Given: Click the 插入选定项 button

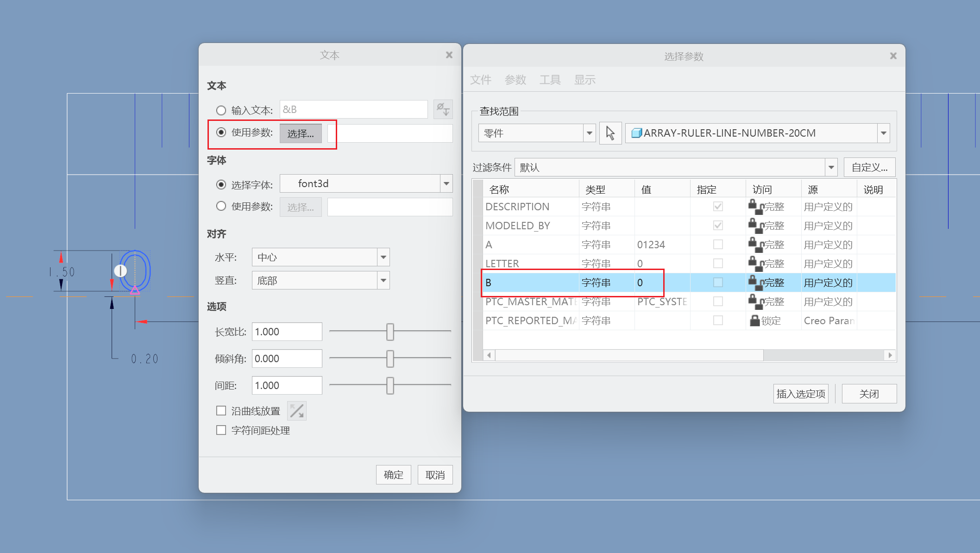Looking at the screenshot, I should [801, 394].
